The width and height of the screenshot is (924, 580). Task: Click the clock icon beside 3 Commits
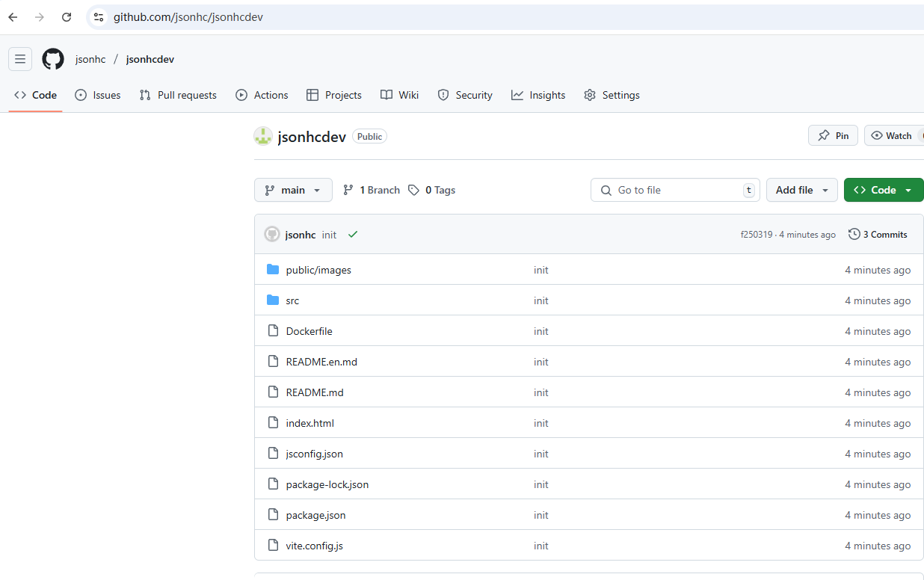coord(854,235)
